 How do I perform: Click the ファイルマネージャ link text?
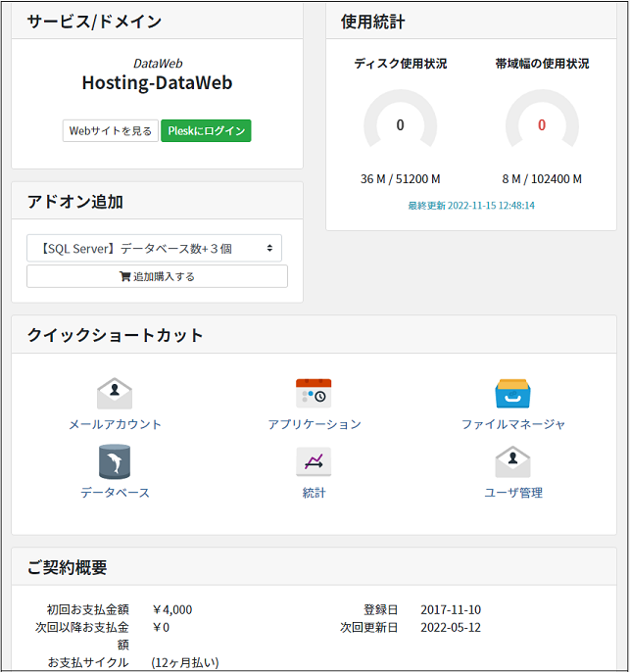(x=513, y=424)
